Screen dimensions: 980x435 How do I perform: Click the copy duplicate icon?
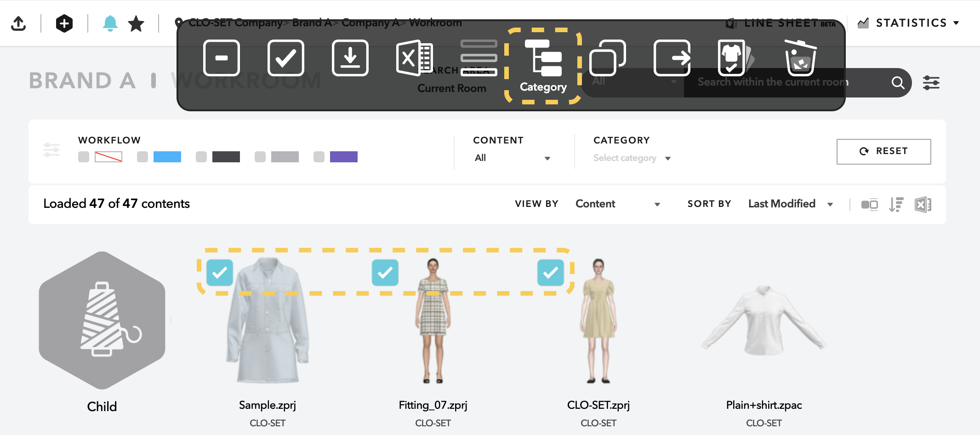point(608,58)
